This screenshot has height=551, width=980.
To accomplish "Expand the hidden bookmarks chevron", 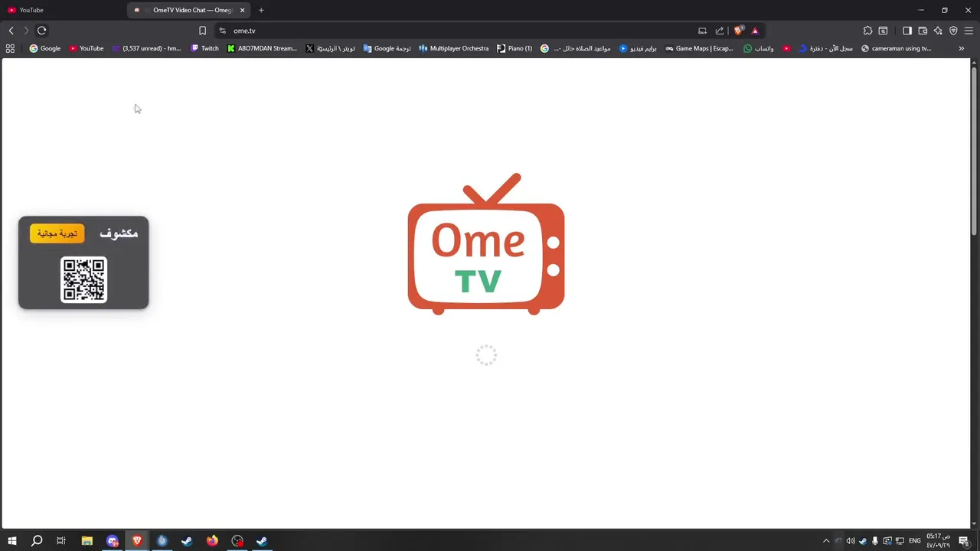I will 962,48.
